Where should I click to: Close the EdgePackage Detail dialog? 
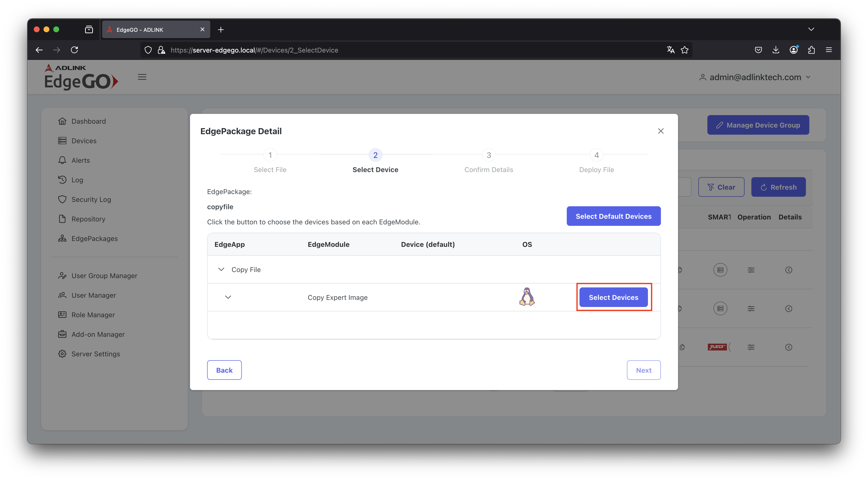coord(660,131)
